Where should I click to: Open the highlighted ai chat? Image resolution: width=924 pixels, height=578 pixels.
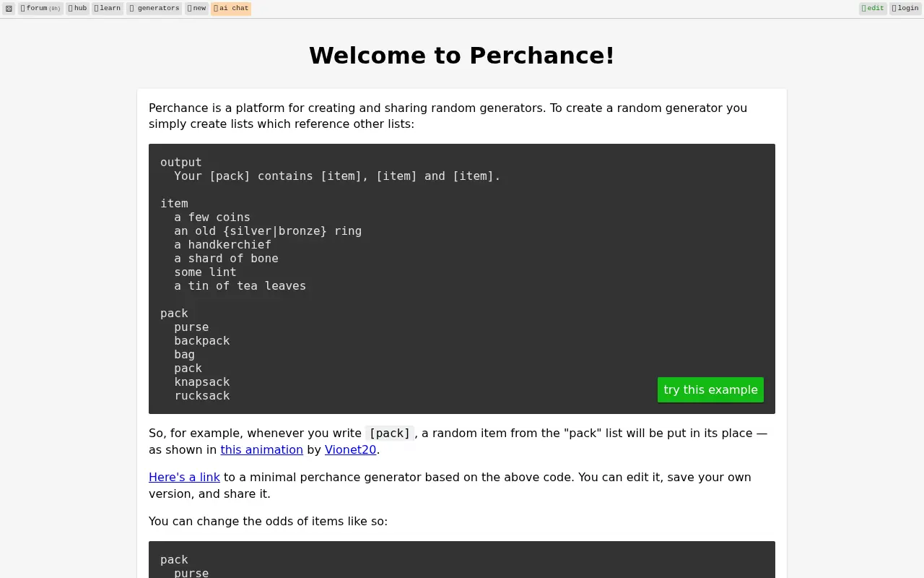tap(230, 8)
